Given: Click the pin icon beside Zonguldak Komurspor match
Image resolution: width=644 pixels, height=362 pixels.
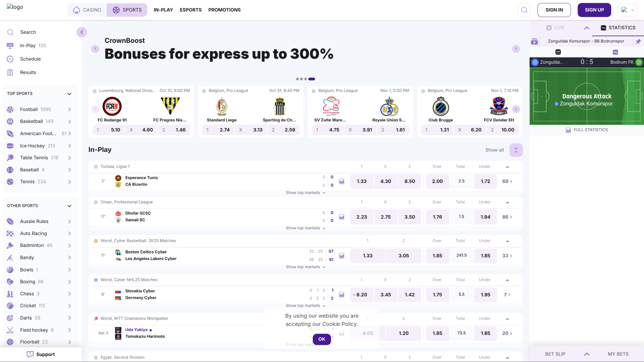Looking at the screenshot, I should click(x=638, y=42).
